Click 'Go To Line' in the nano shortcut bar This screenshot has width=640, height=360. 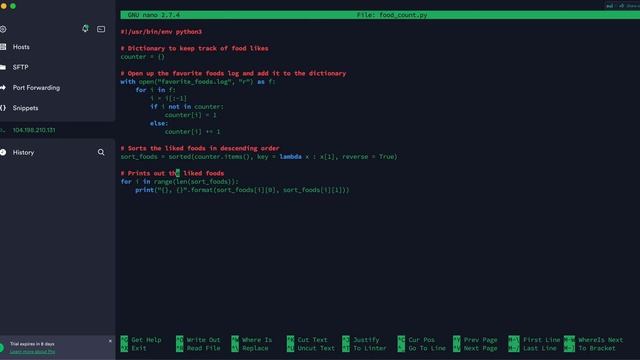(422, 348)
